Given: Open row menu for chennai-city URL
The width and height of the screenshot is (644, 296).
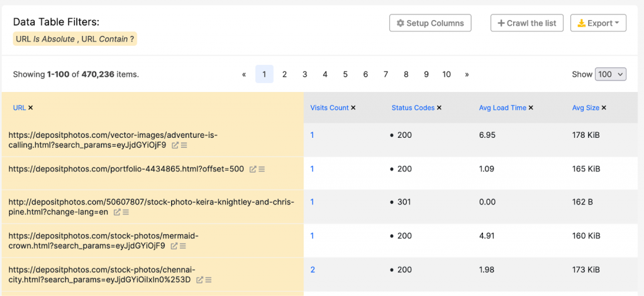Looking at the screenshot, I should pos(209,280).
